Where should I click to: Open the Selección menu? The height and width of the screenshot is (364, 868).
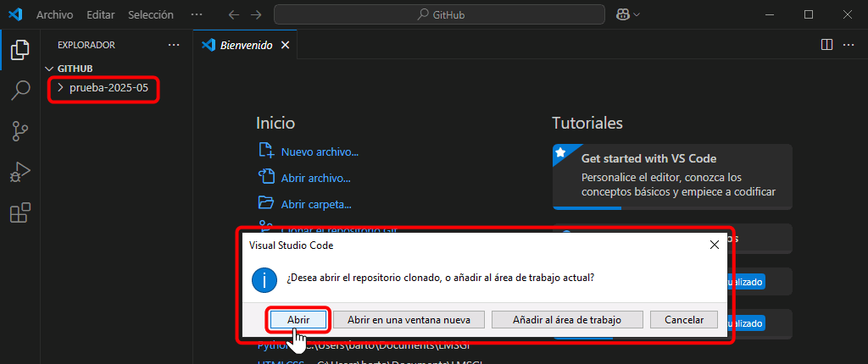tap(151, 15)
